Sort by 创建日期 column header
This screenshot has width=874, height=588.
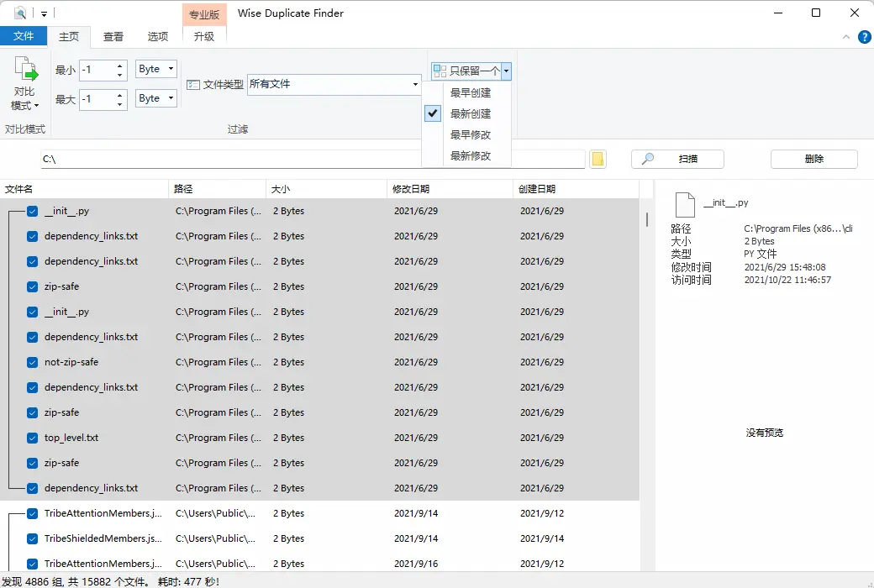tap(576, 189)
